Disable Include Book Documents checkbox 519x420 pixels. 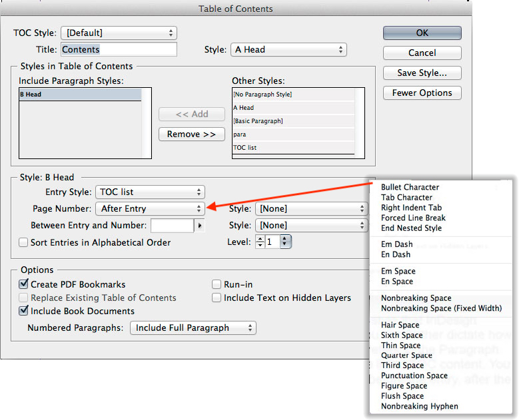pyautogui.click(x=24, y=311)
